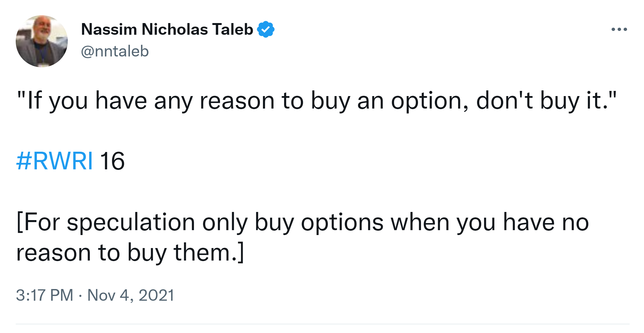This screenshot has width=644, height=333.
Task: Follow the #RWRI hashtag link
Action: pos(55,161)
